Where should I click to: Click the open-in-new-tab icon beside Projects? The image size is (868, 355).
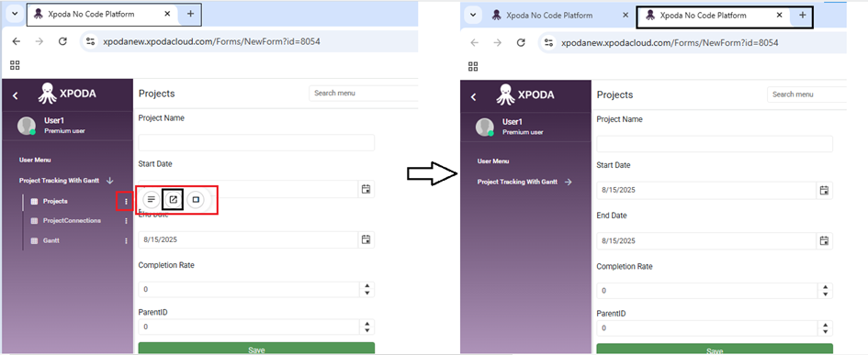click(174, 200)
